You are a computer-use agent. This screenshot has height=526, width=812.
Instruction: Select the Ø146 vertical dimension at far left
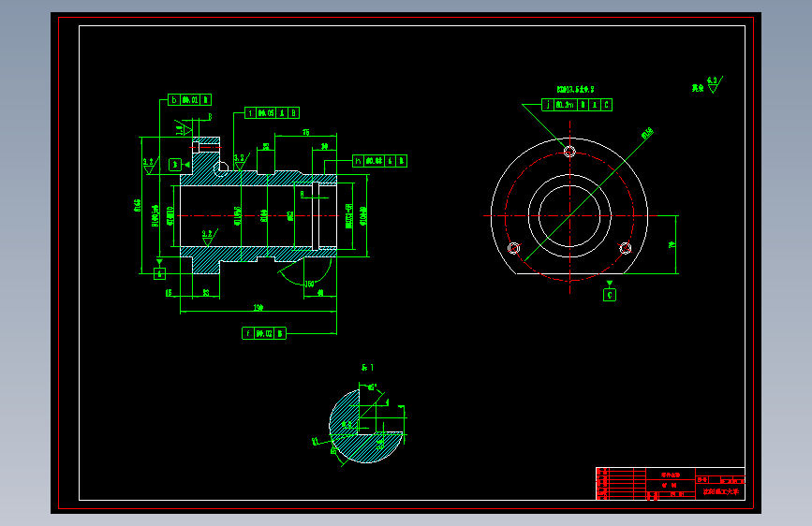point(138,206)
